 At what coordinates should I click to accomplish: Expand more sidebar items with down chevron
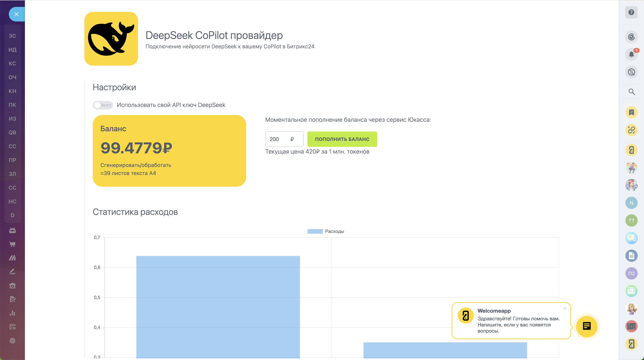(12, 340)
